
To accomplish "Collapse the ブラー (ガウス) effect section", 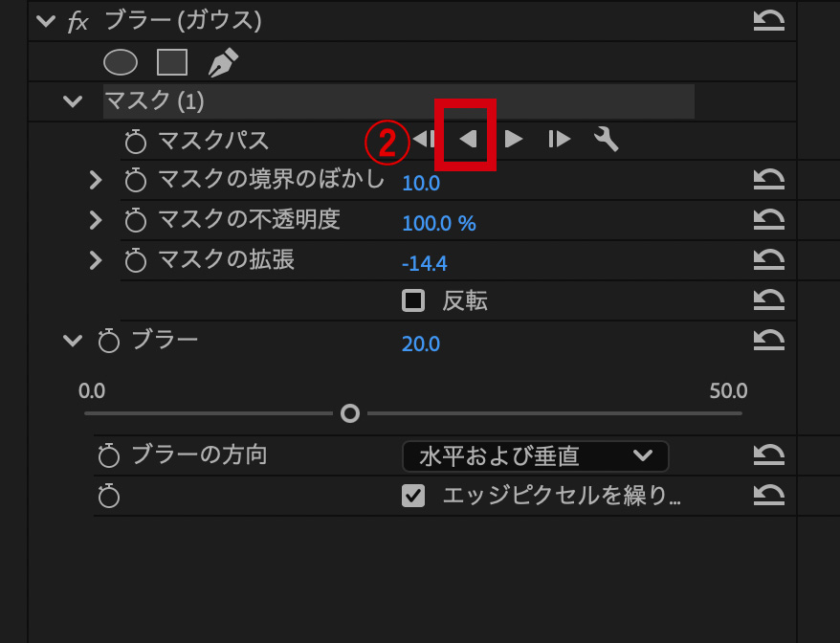I will click(45, 21).
